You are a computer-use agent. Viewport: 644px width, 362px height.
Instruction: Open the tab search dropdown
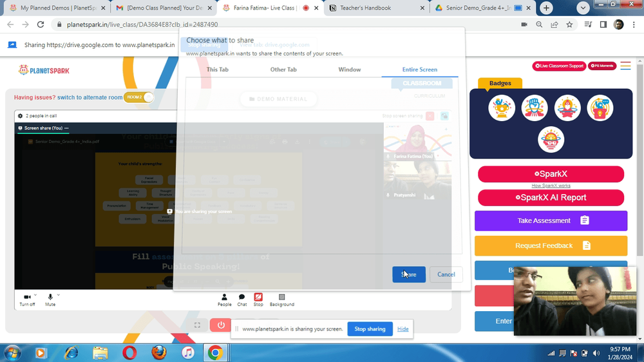pyautogui.click(x=582, y=8)
